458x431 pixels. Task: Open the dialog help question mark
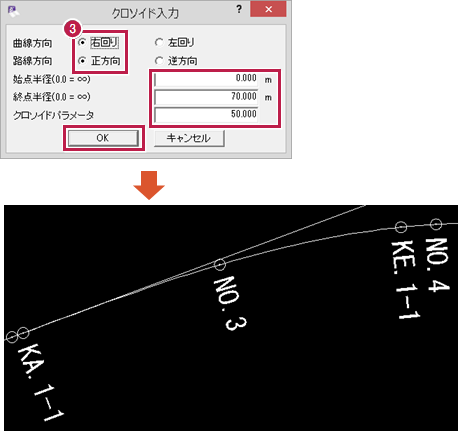pyautogui.click(x=239, y=9)
